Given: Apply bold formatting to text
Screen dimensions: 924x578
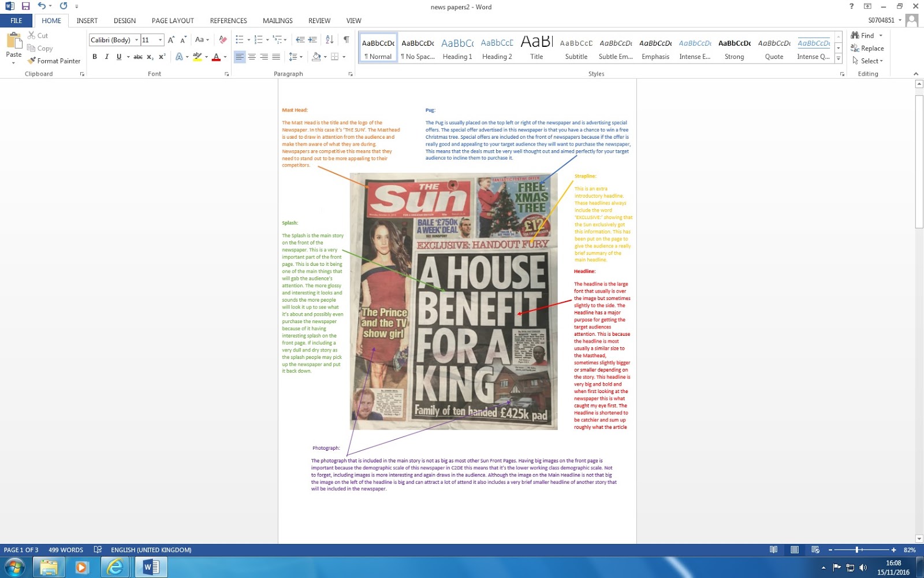Looking at the screenshot, I should coord(95,57).
